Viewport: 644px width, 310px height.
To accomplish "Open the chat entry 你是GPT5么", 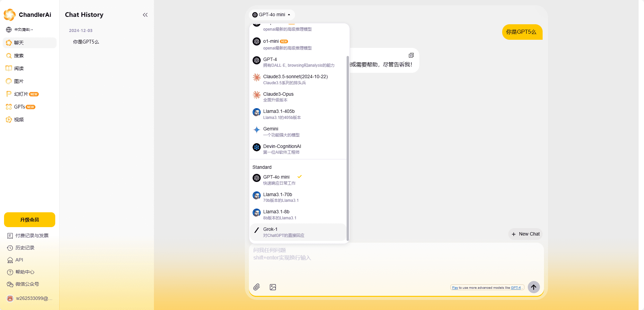I will [86, 42].
